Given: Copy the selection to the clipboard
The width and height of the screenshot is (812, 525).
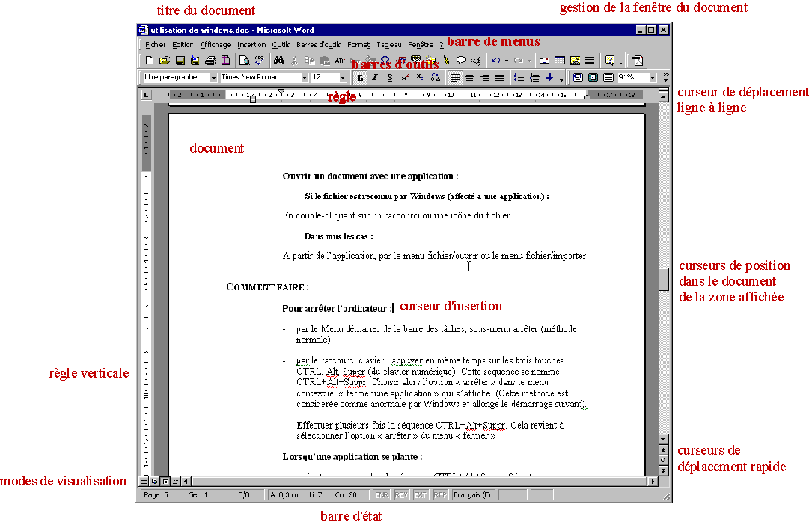Looking at the screenshot, I should (309, 61).
